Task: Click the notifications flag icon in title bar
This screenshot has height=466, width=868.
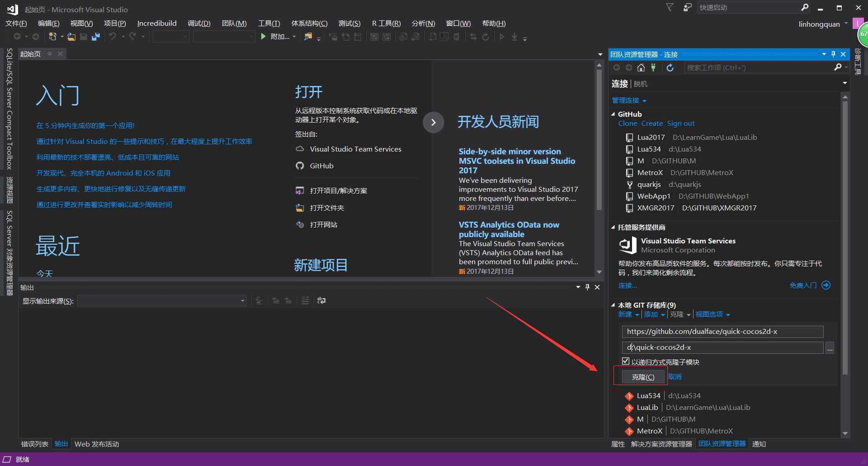Action: [670, 8]
